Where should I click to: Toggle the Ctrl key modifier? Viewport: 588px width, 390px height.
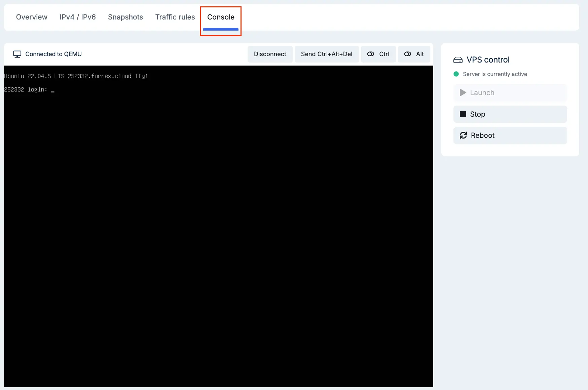point(378,54)
